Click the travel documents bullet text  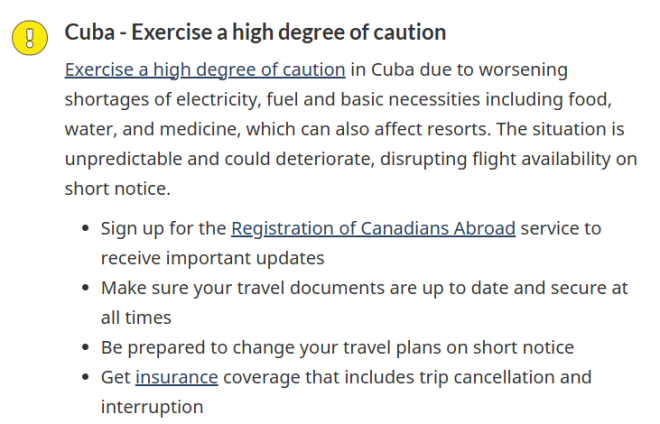(x=364, y=288)
